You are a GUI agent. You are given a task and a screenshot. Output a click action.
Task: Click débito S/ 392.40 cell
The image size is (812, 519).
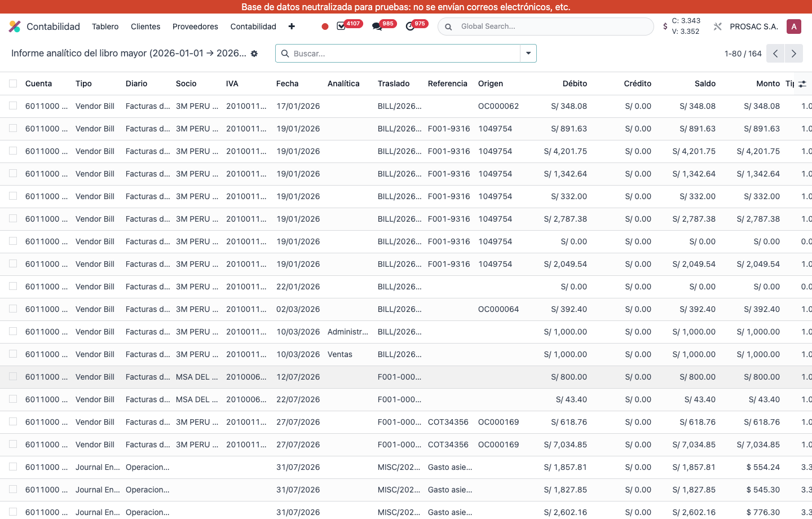(x=569, y=309)
